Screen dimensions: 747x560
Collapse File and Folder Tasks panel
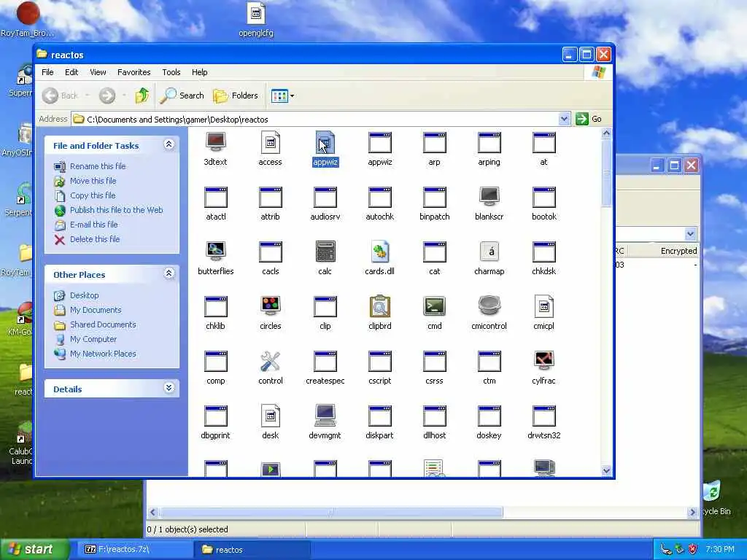click(169, 144)
